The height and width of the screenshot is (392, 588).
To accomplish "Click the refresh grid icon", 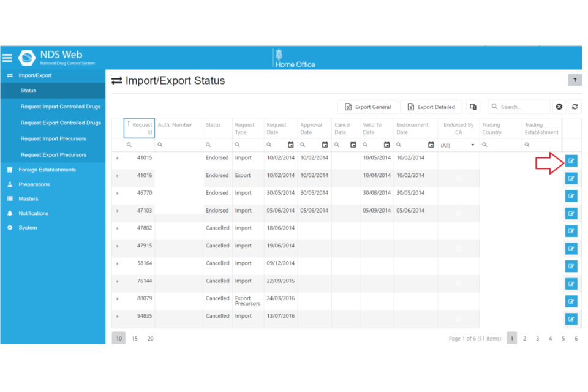I will pos(575,107).
